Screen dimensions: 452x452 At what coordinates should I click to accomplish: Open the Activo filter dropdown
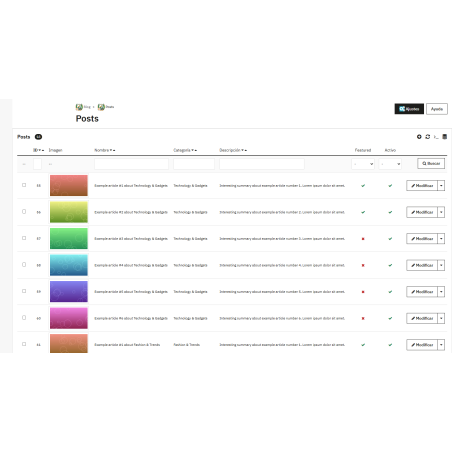(390, 164)
